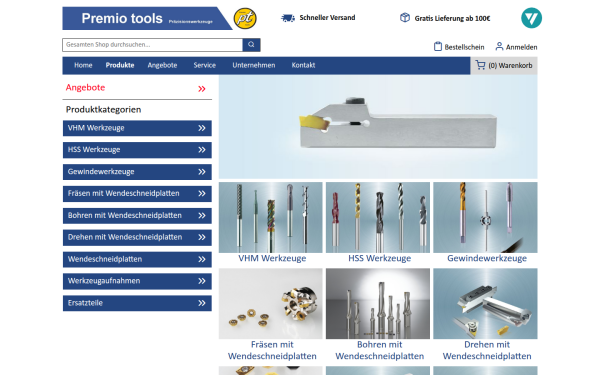600x375 pixels.
Task: Expand the Werkzeugaufnahmen chevron
Action: click(x=202, y=281)
